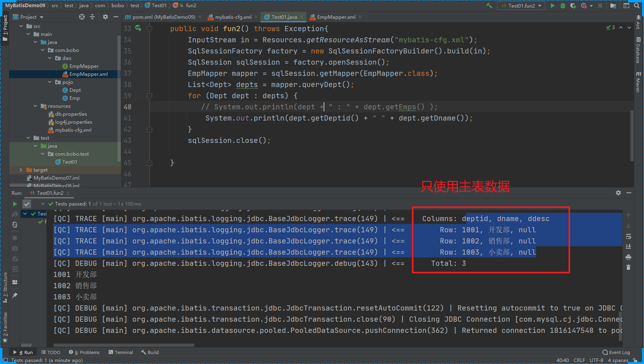
Task: Open the Maven side tool window
Action: (638, 82)
